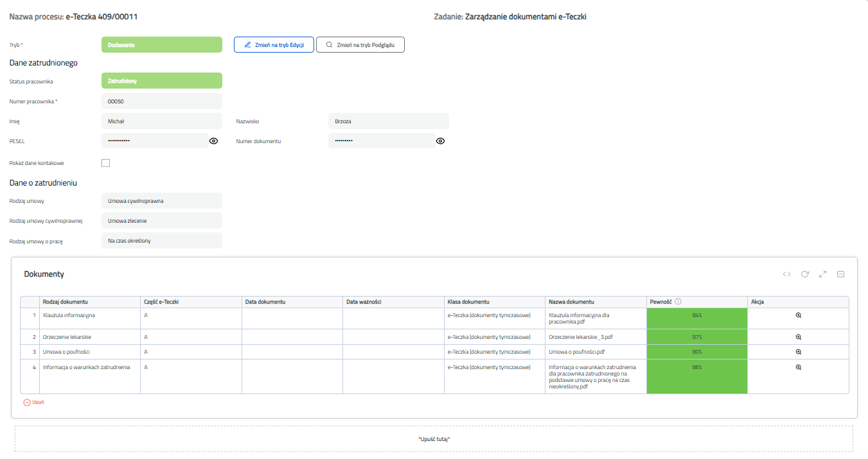Image resolution: width=868 pixels, height=459 pixels.
Task: Click the Klasa dokumentu column header
Action: (495, 302)
